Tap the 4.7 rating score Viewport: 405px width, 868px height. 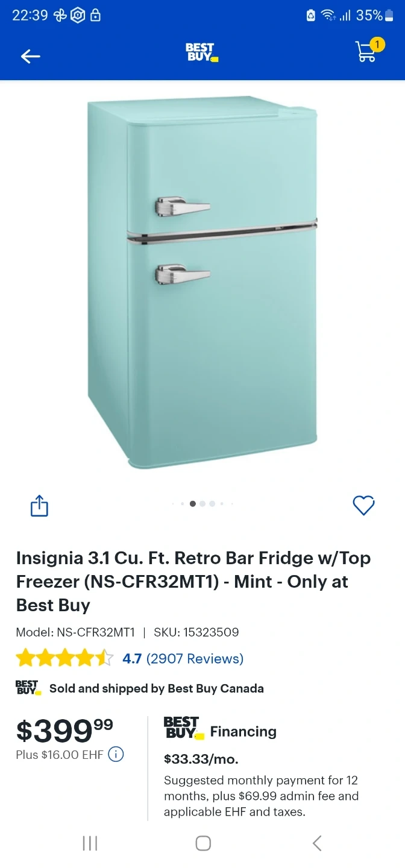(x=132, y=658)
